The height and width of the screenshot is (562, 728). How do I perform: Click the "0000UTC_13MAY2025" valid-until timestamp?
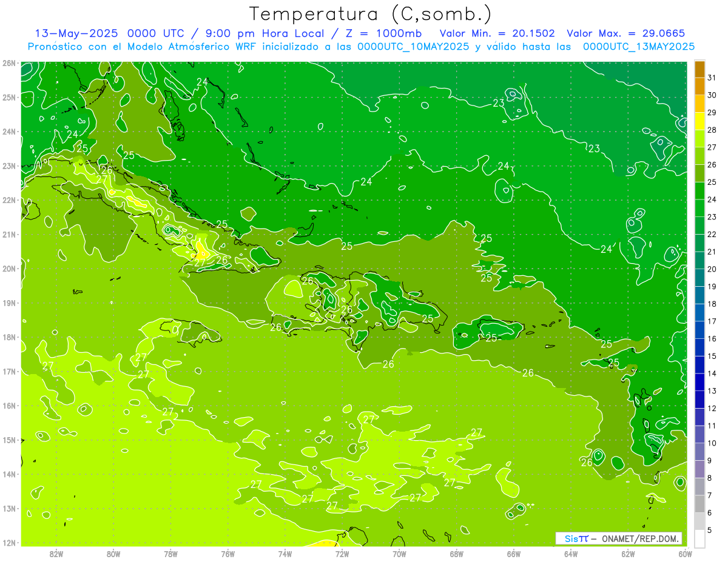pyautogui.click(x=639, y=47)
